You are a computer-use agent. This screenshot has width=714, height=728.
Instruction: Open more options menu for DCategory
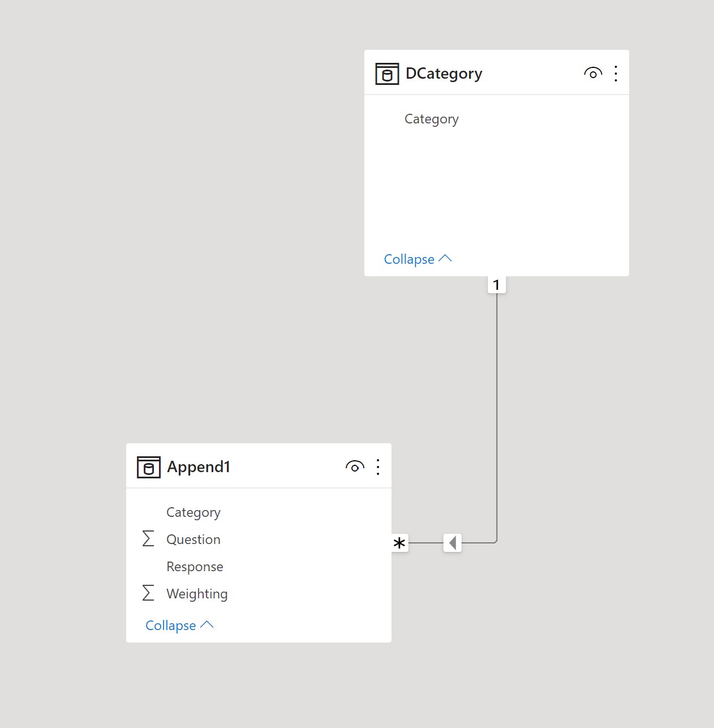(616, 73)
